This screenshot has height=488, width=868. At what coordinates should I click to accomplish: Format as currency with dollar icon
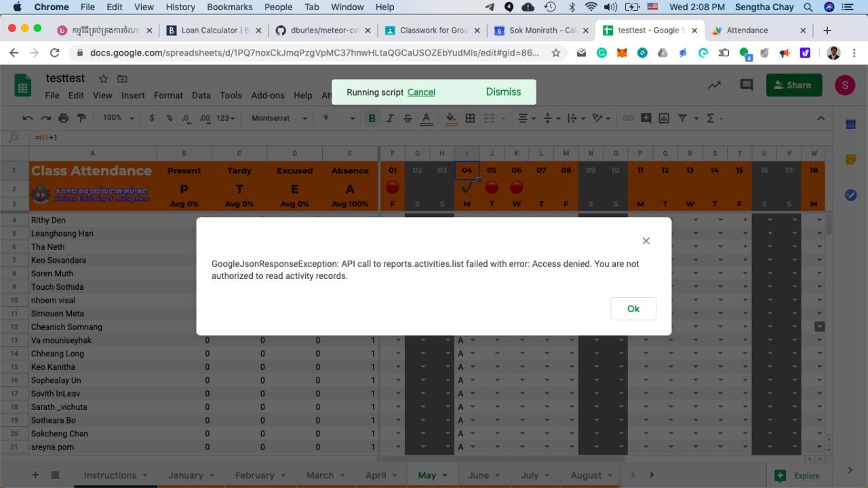tap(151, 118)
